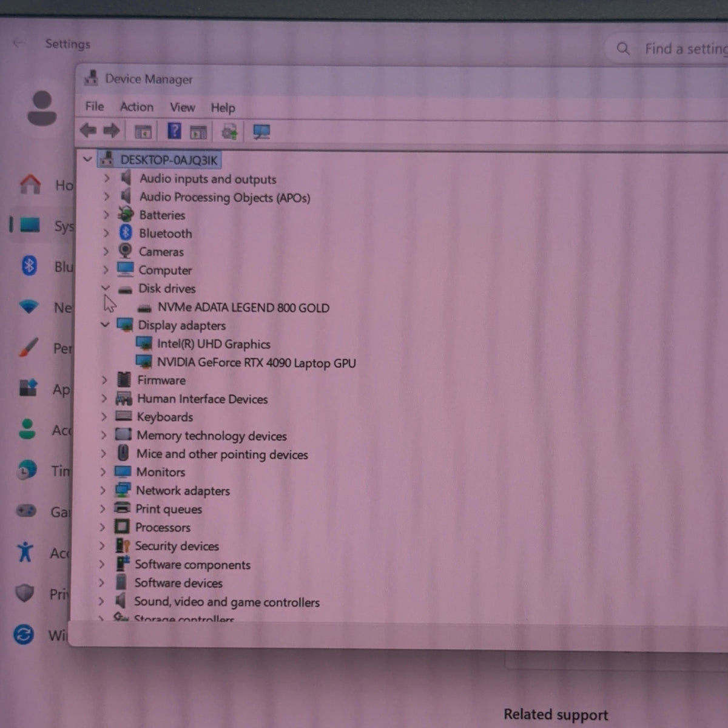Select the Firmware category label
The width and height of the screenshot is (728, 728).
point(161,380)
